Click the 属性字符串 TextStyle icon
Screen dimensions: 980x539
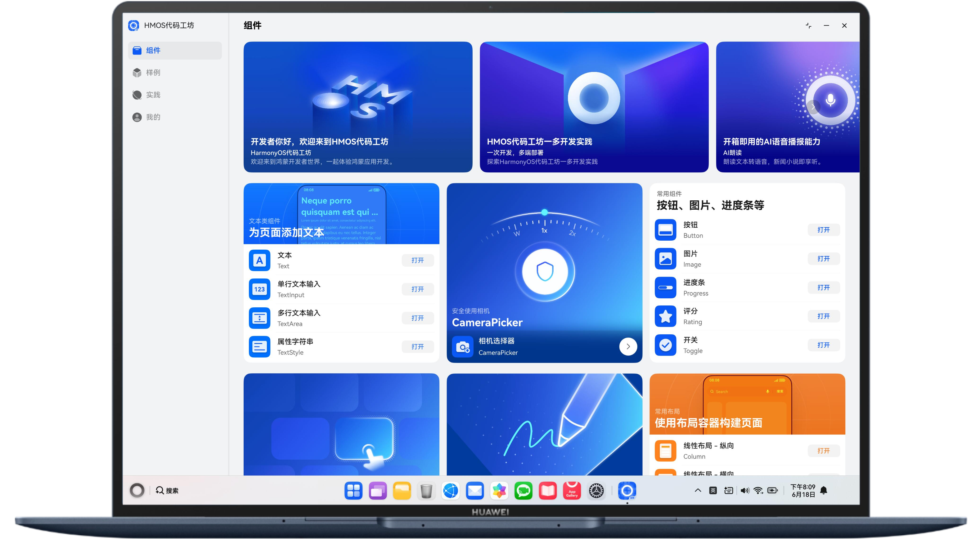pyautogui.click(x=259, y=347)
